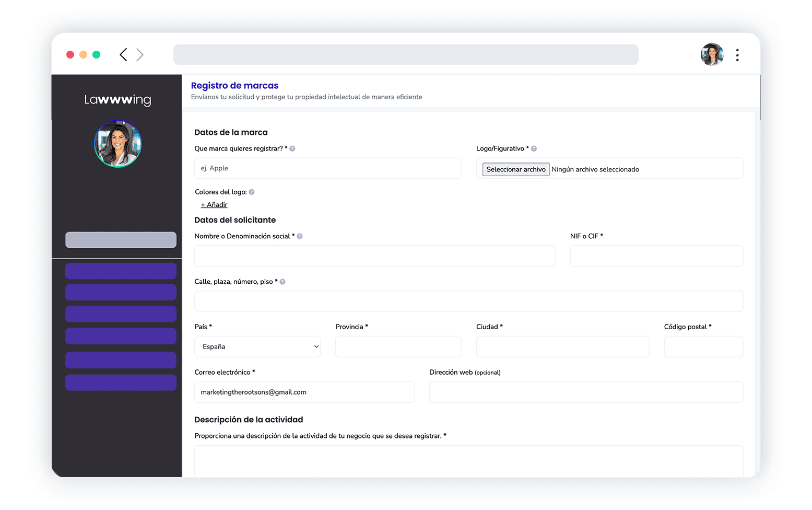Click the green window dot
Image resolution: width=812 pixels, height=510 pixels.
click(96, 55)
